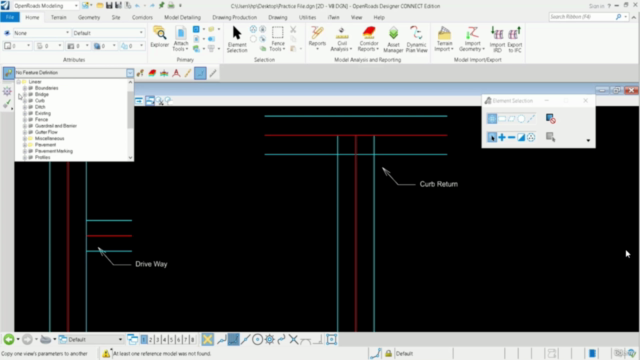Click the warning icon in the status bar

pos(106,353)
